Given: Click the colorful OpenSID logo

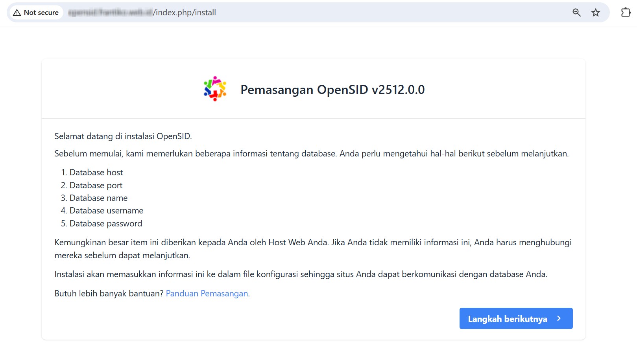Looking at the screenshot, I should 215,89.
